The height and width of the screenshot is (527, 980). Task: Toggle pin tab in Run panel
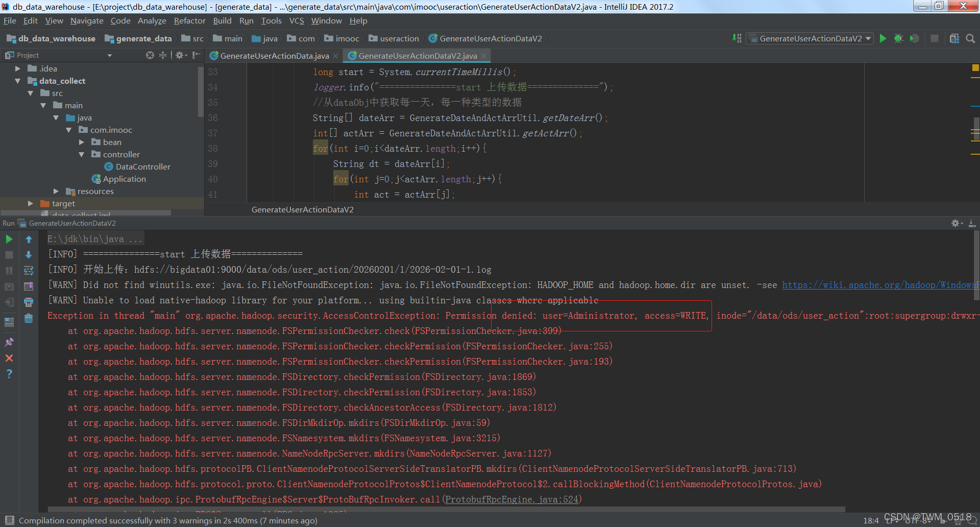[x=9, y=342]
